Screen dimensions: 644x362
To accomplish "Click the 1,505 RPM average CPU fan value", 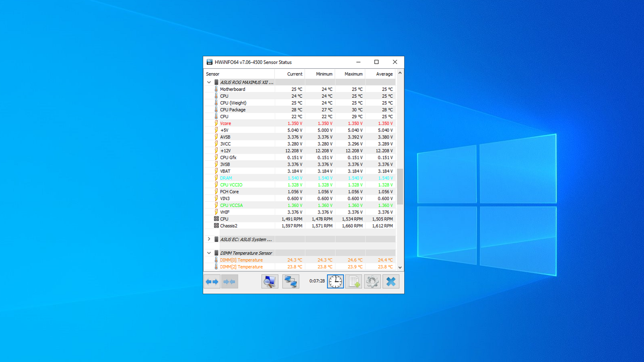I will [x=382, y=219].
